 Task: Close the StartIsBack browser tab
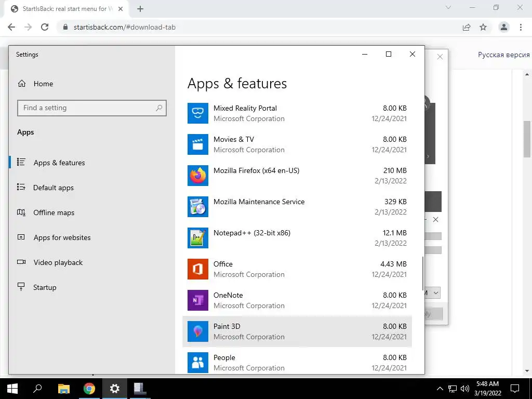pyautogui.click(x=121, y=9)
